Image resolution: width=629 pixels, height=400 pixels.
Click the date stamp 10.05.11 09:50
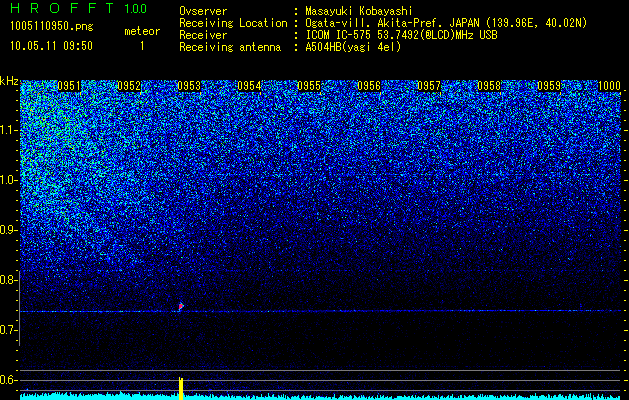[51, 46]
